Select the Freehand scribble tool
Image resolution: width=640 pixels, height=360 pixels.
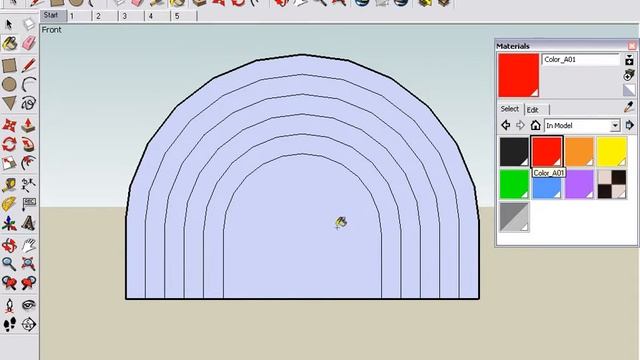[28, 103]
